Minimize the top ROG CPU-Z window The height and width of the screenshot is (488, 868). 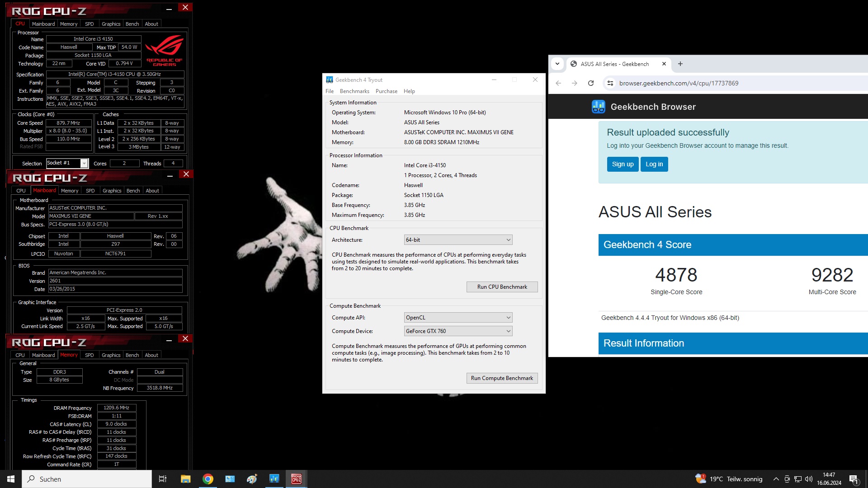[169, 9]
